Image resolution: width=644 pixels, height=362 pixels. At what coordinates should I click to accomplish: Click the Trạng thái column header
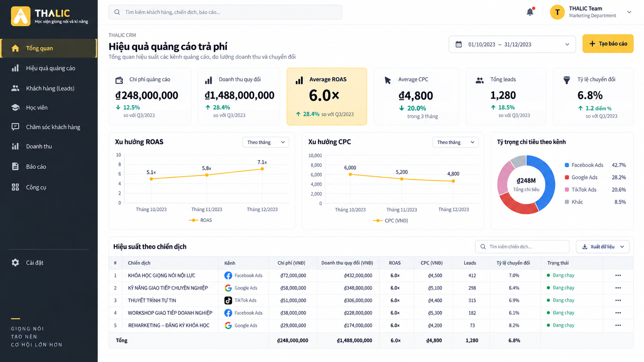558,263
